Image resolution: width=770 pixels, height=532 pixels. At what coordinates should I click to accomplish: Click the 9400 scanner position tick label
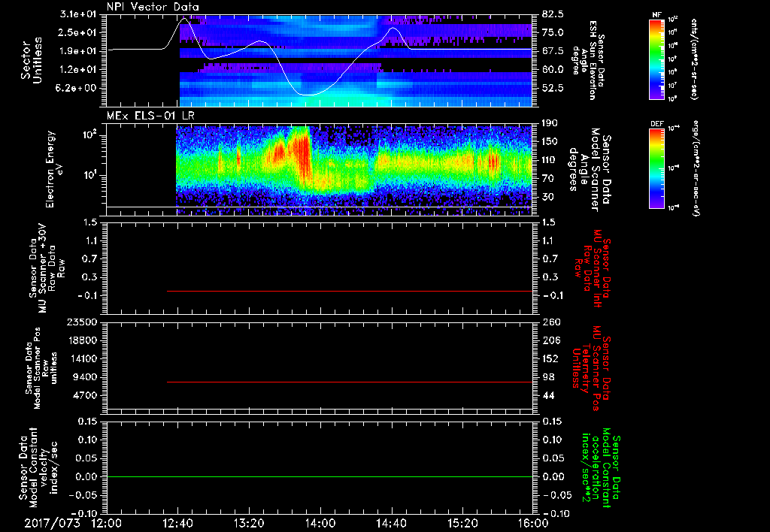pos(86,377)
